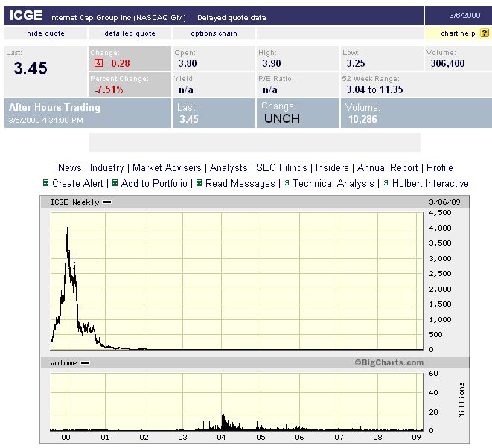Open the Profile link
492x448 pixels.
coord(440,168)
